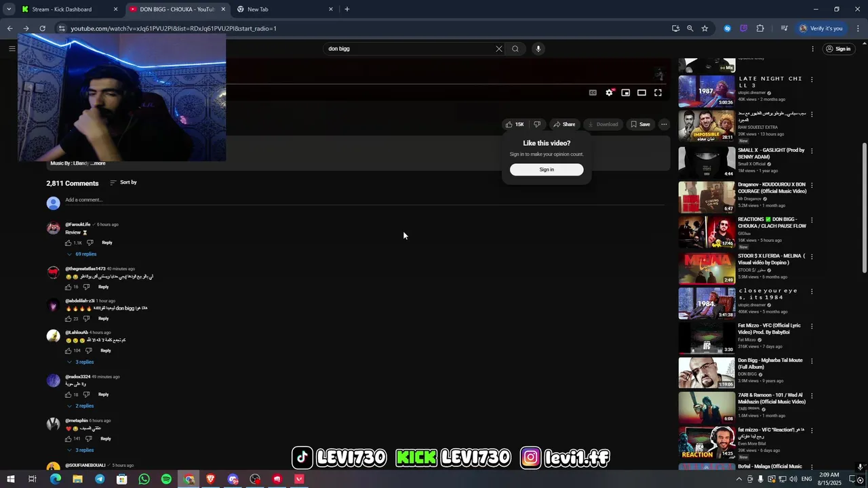Click Sign in inside the 'Like this video?' popup
Viewport: 868px width, 488px height.
tap(547, 169)
